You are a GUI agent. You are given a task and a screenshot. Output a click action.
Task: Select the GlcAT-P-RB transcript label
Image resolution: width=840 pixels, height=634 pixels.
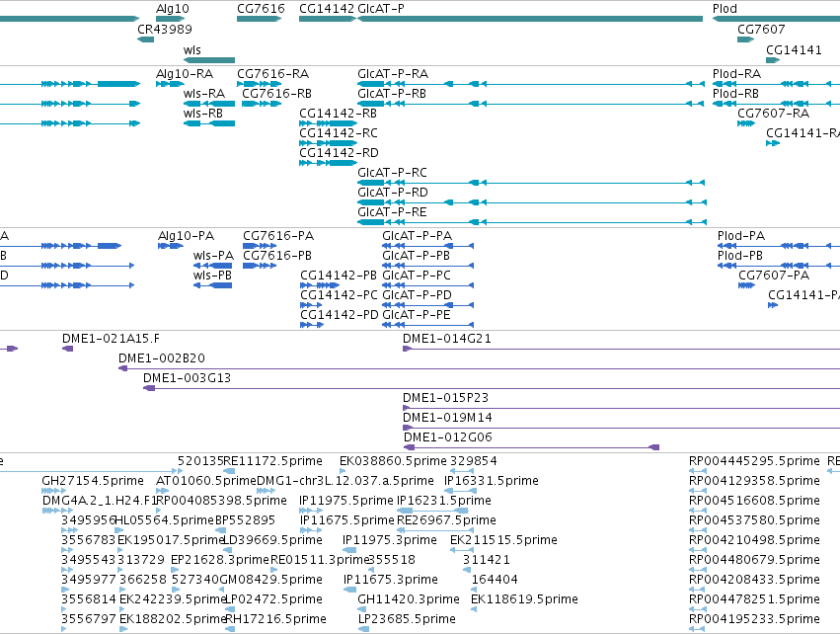[392, 93]
